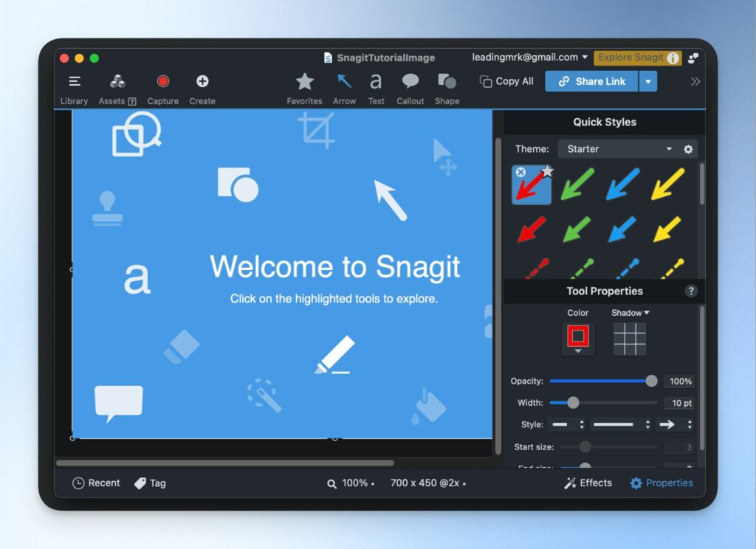Click the shape icon on canvas
756x549 pixels.
[238, 184]
